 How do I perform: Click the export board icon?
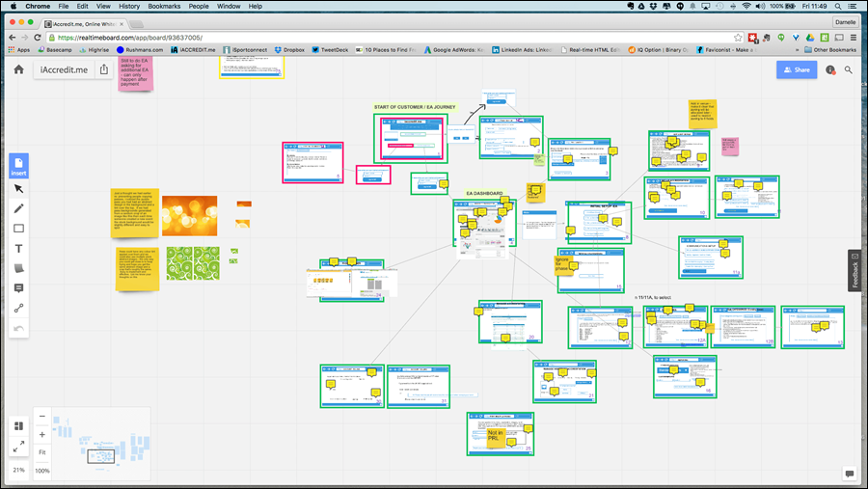(104, 69)
